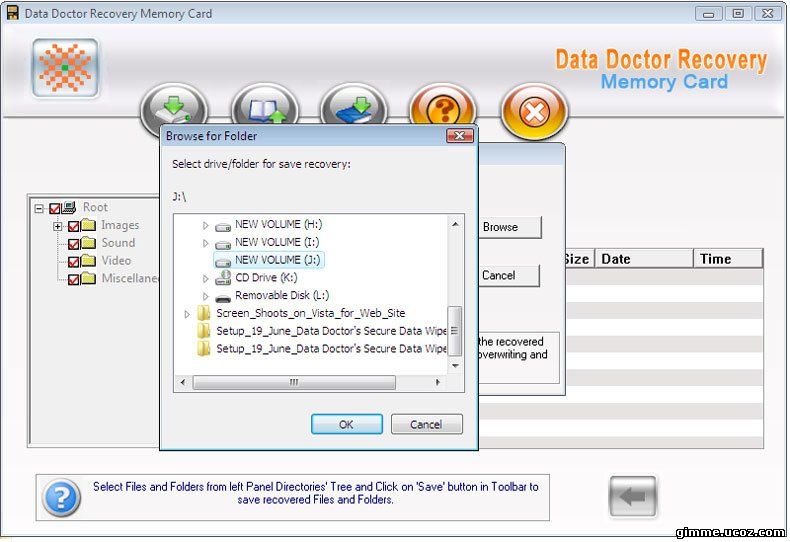This screenshot has width=790, height=542.
Task: Click the orange X exit toolbar icon
Action: [x=535, y=112]
